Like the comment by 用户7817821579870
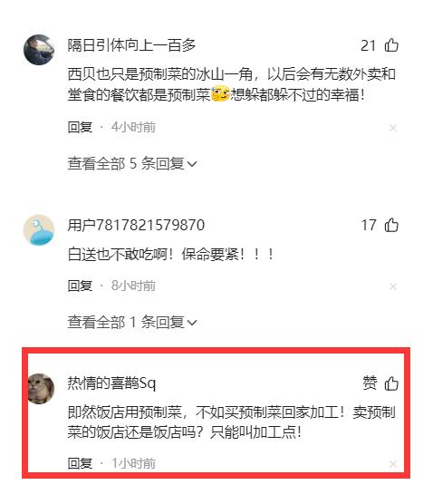Viewport: 423px width, 504px height. (x=391, y=225)
